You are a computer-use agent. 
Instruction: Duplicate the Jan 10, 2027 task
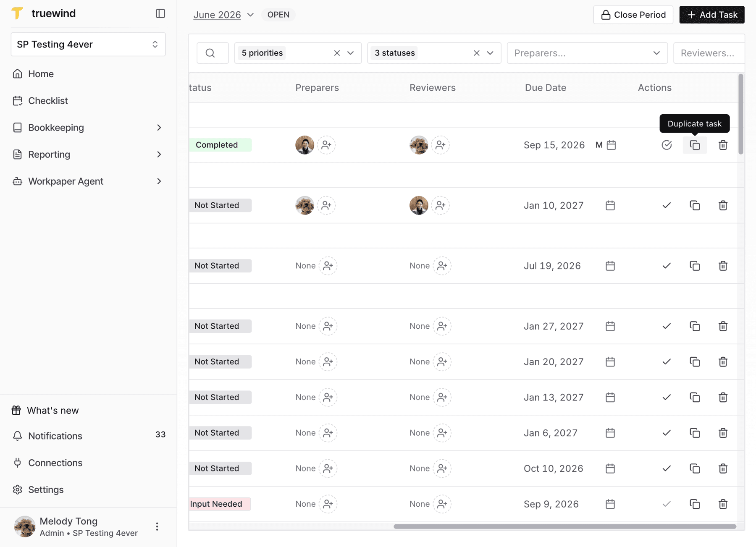point(695,205)
